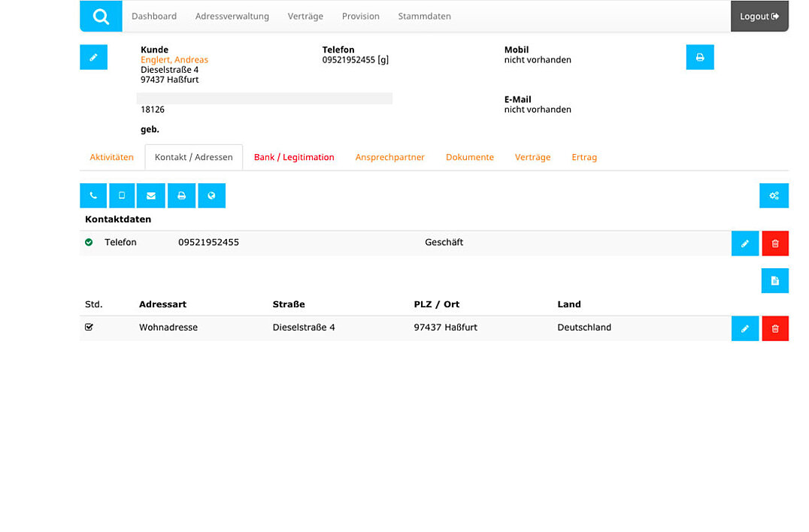This screenshot has width=809, height=532.
Task: Add a phone contact with the phone icon
Action: pos(93,196)
